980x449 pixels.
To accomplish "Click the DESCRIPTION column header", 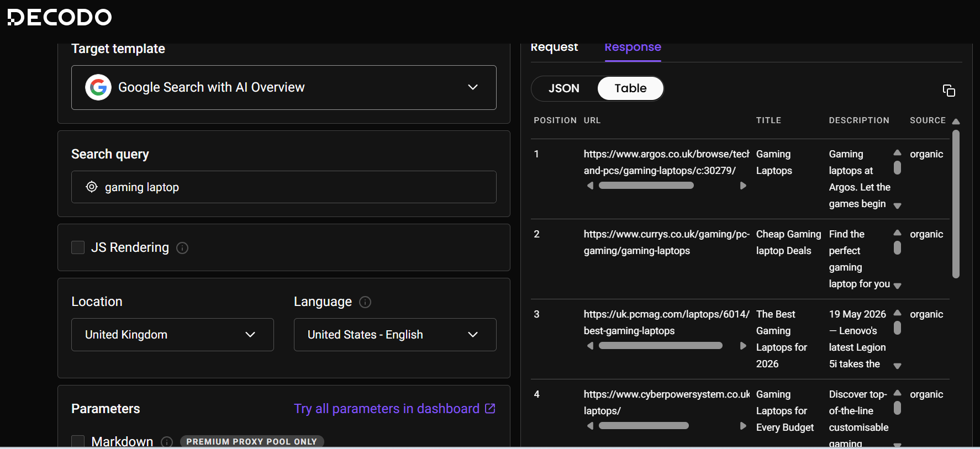I will 859,120.
